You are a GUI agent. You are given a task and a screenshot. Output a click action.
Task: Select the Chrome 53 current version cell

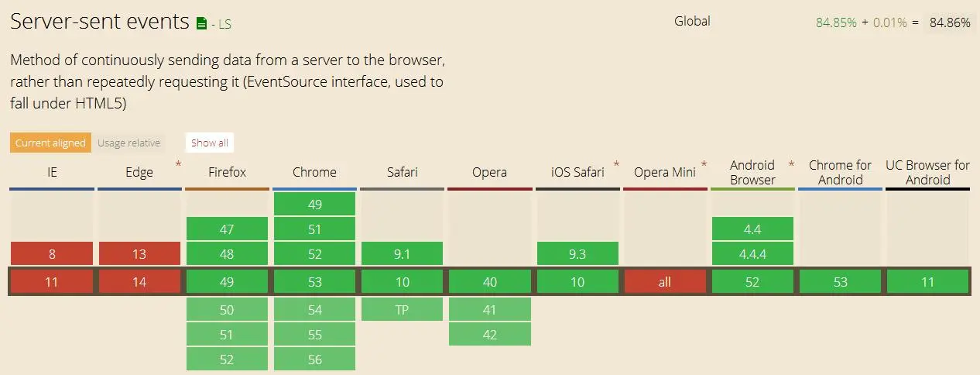click(314, 282)
